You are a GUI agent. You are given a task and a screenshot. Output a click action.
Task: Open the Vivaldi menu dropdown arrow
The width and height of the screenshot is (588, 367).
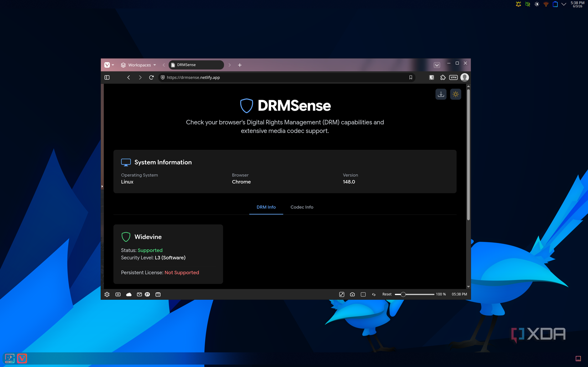(113, 65)
